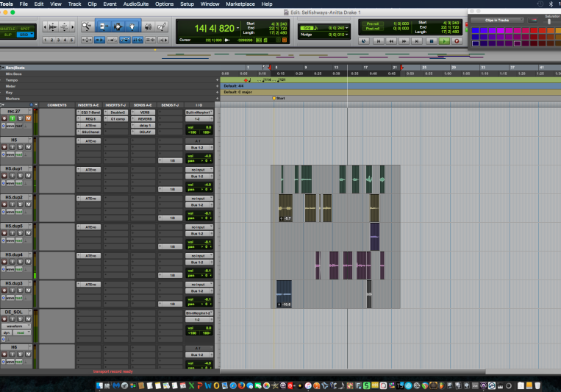Screen dimensions: 561x392
Task: Select the Selector tool
Action: pos(118,26)
